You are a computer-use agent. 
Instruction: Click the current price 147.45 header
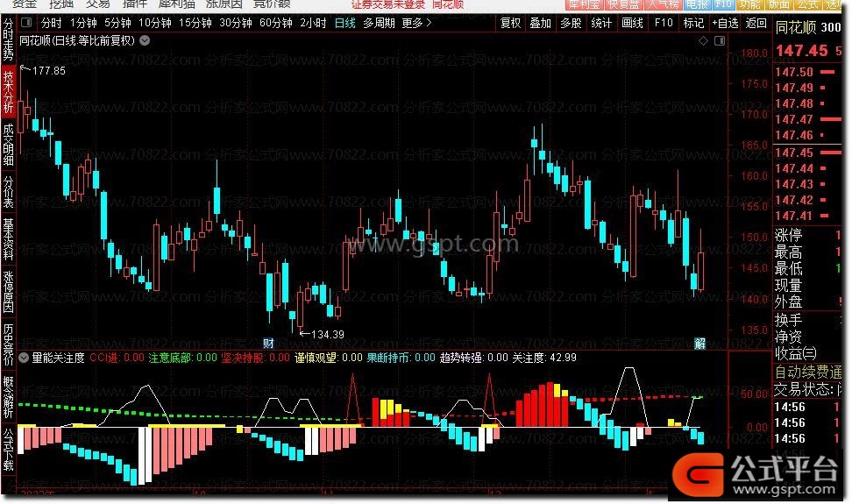802,51
